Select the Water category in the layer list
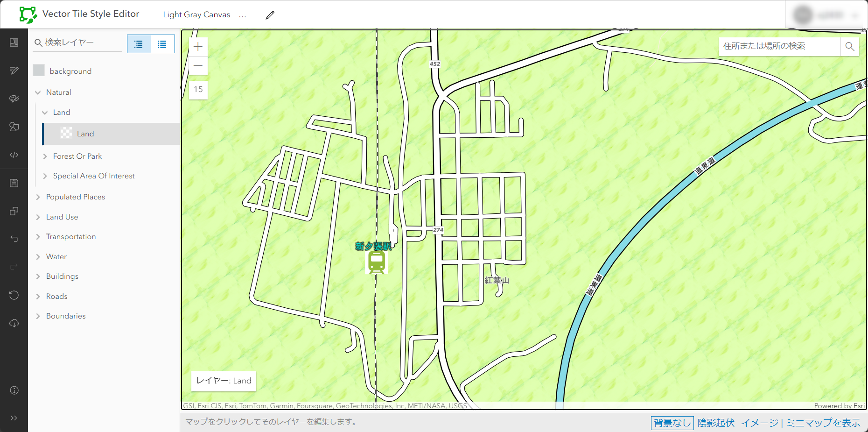 click(56, 256)
